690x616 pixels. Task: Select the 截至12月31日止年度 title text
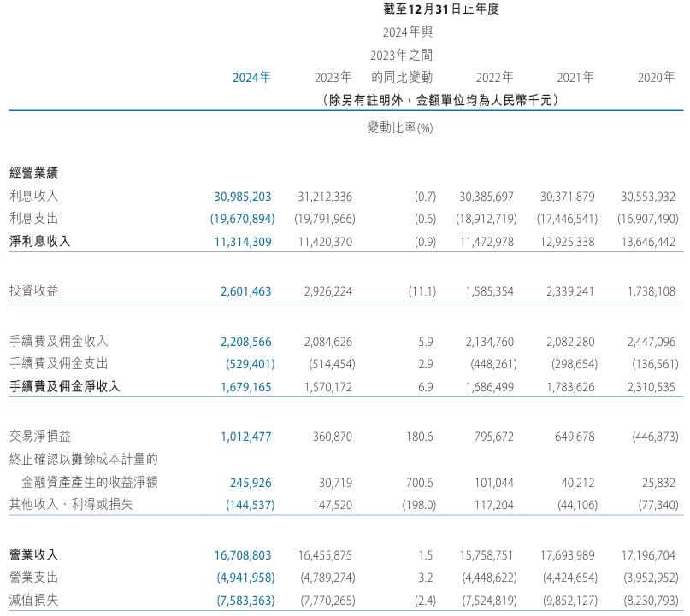pos(440,9)
